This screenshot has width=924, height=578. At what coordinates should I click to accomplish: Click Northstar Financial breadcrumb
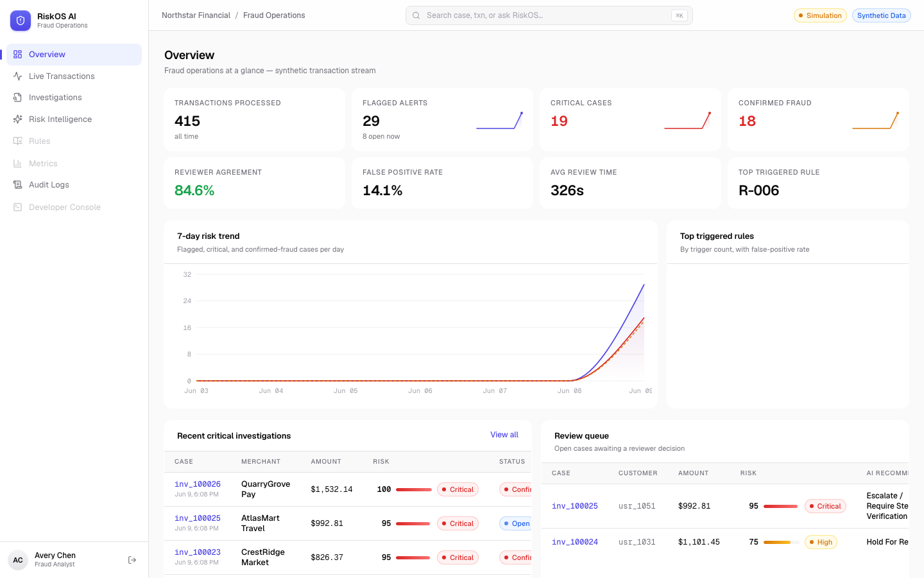pyautogui.click(x=196, y=15)
